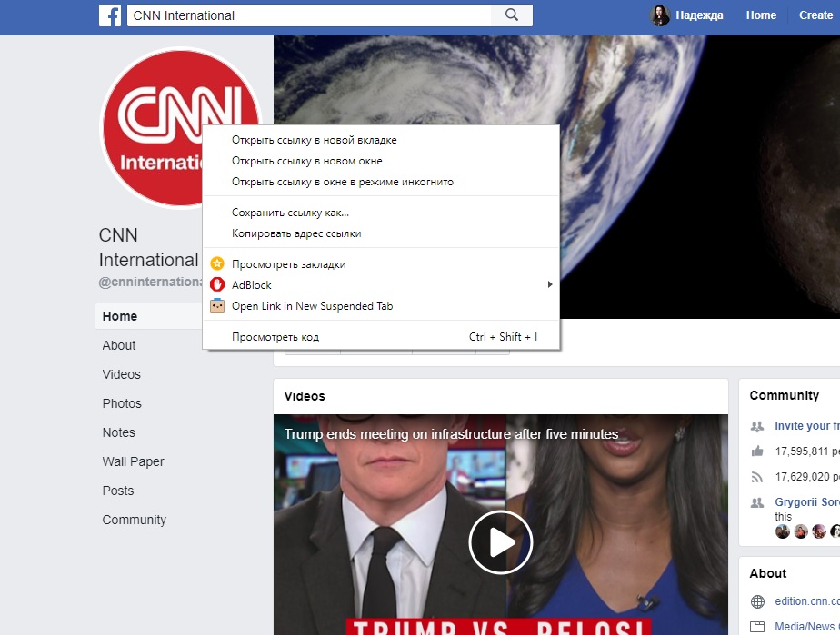
Task: Open the Posts sidebar tab
Action: [x=118, y=491]
